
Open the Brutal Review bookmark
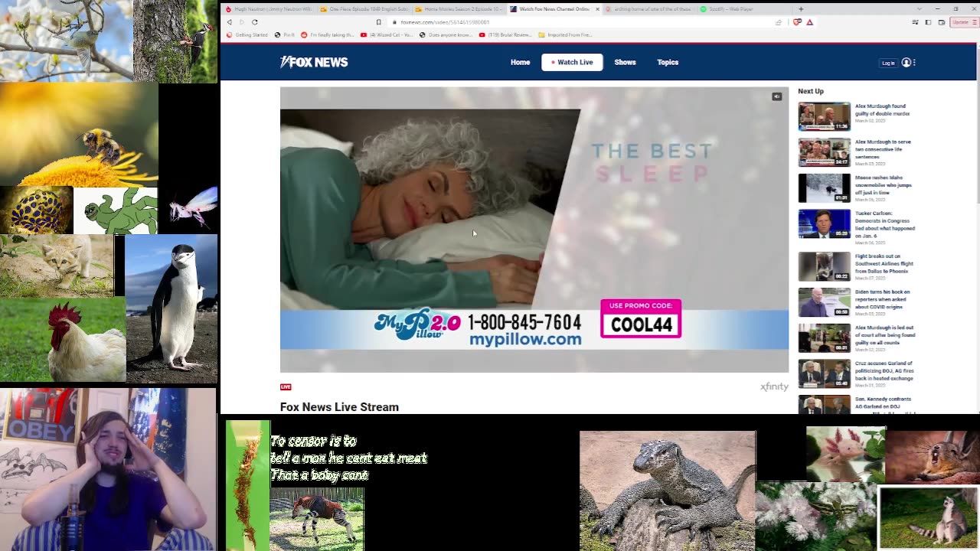[505, 35]
